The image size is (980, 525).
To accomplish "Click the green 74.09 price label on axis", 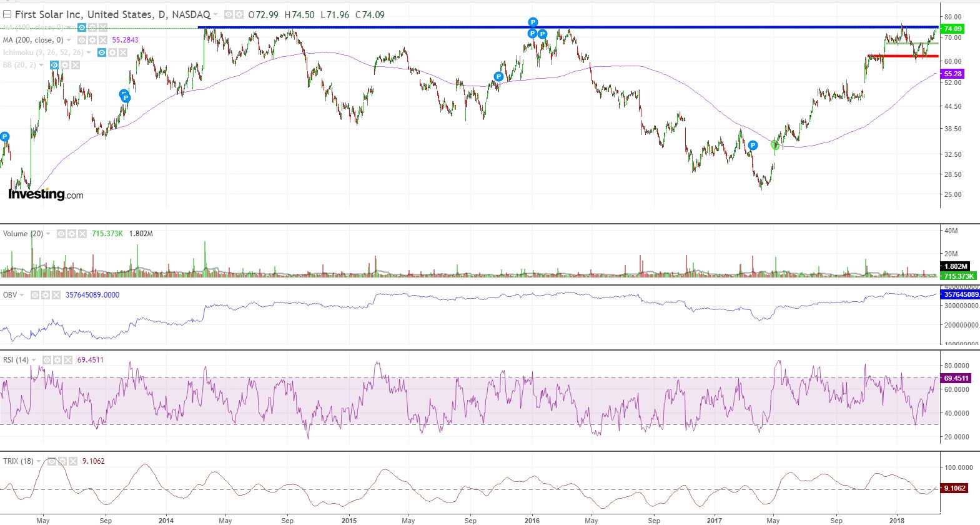I will pos(953,29).
